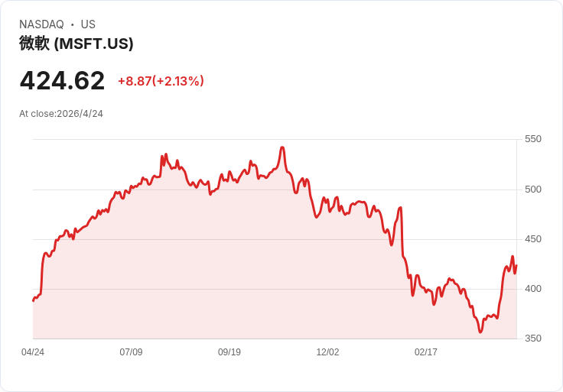This screenshot has height=392, width=563.
Task: Click the 02/17 date axis label
Action: (x=426, y=352)
